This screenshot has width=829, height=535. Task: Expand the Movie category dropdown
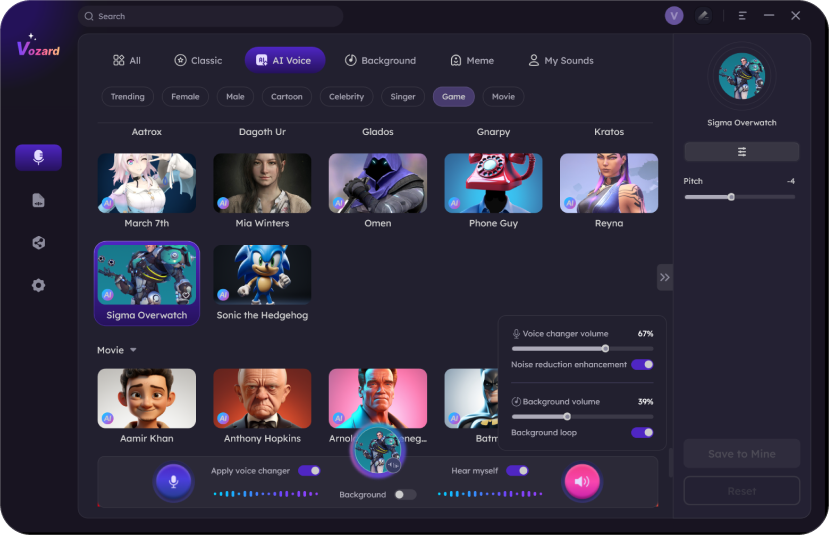(x=133, y=350)
